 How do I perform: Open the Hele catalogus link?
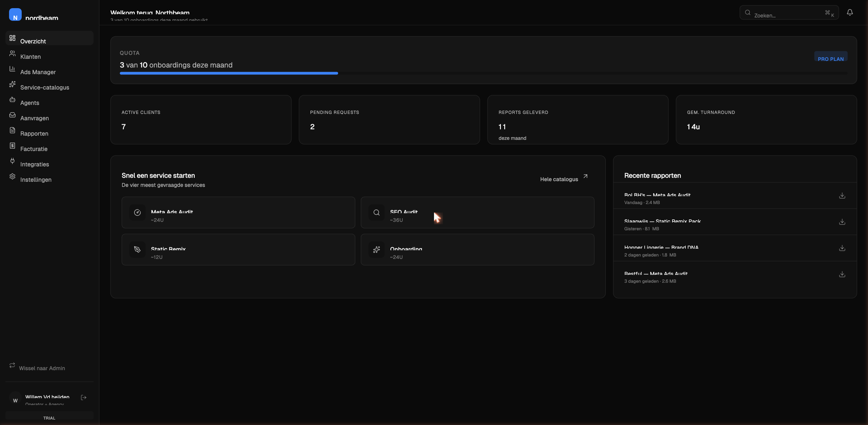[564, 178]
